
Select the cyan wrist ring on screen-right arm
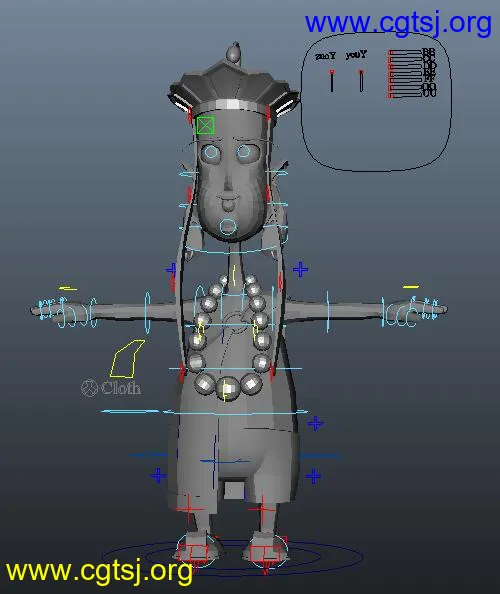[383, 313]
